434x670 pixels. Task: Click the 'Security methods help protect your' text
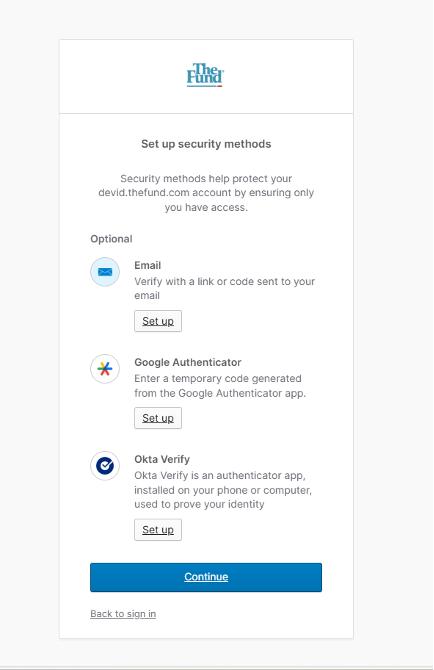click(206, 179)
